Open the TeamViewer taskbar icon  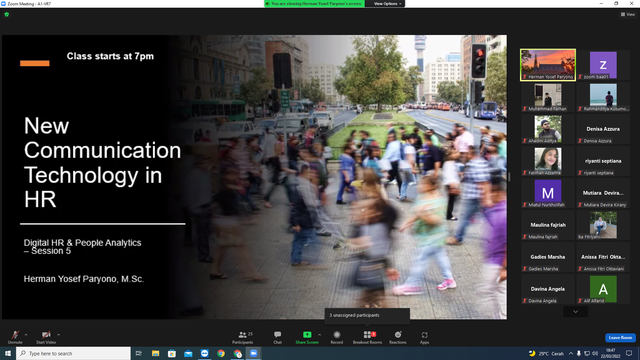pyautogui.click(x=204, y=353)
